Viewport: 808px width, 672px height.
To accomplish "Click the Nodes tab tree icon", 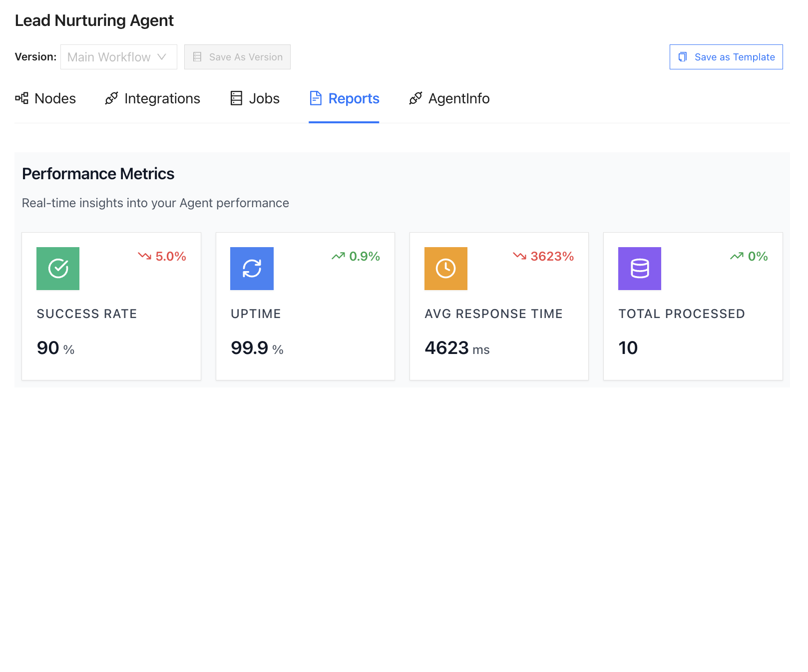I will [x=21, y=98].
